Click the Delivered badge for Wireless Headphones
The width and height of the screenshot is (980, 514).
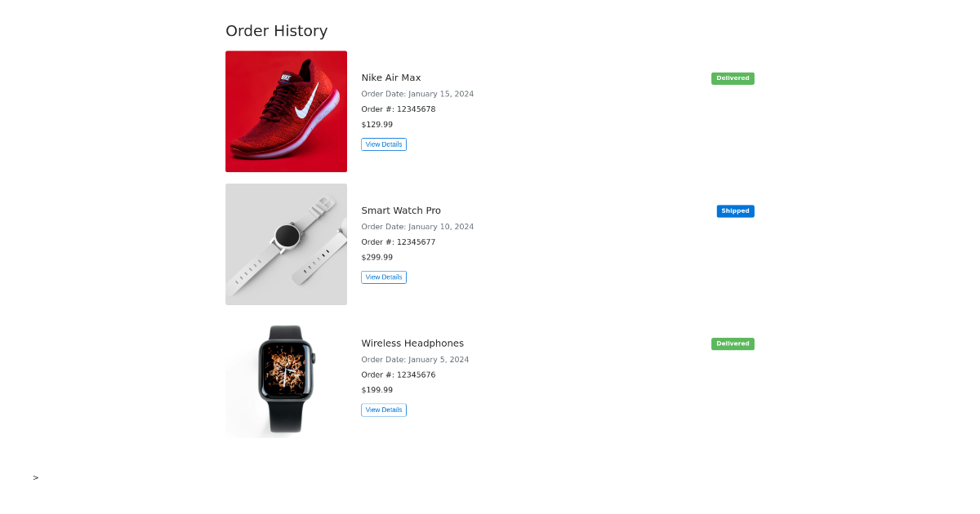[x=732, y=343]
